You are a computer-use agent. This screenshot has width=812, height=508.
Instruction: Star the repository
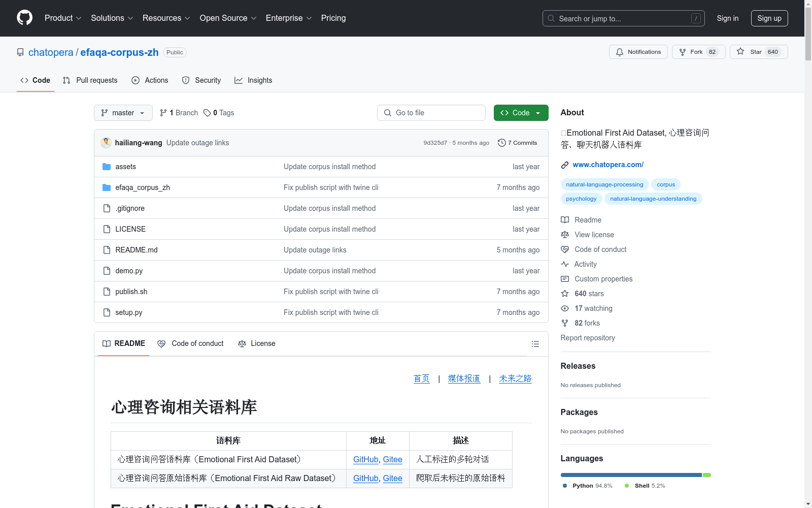click(759, 52)
